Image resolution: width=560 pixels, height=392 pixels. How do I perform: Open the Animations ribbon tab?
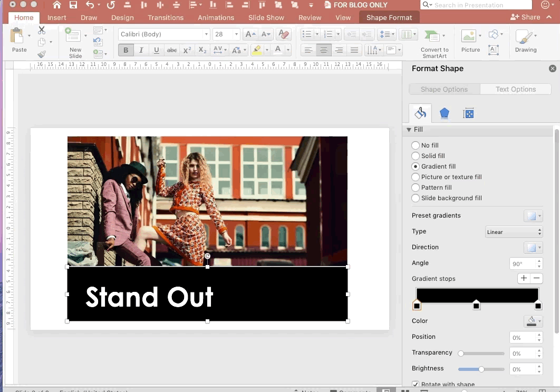(x=216, y=17)
